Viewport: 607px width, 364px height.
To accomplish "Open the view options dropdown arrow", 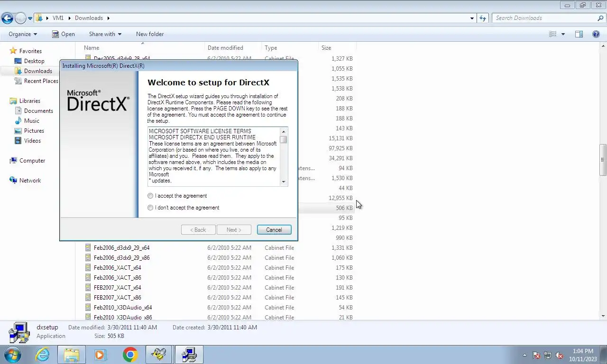I will click(563, 34).
